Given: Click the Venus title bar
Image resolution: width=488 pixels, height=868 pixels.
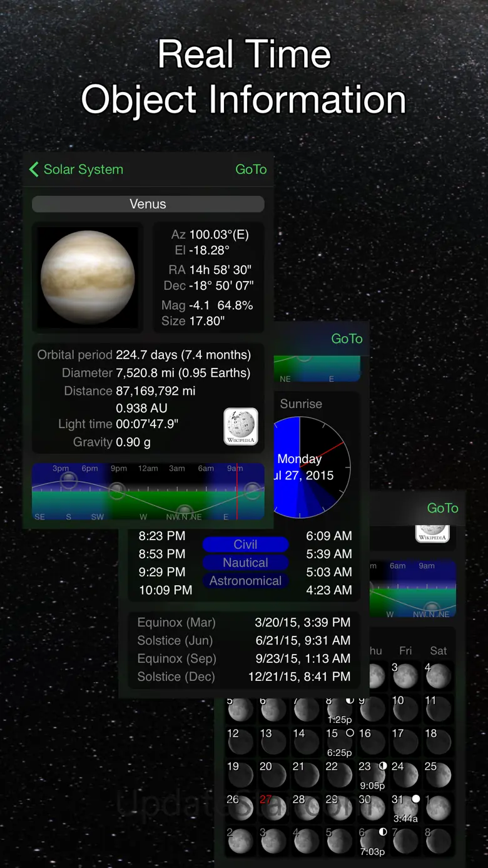Looking at the screenshot, I should click(148, 204).
